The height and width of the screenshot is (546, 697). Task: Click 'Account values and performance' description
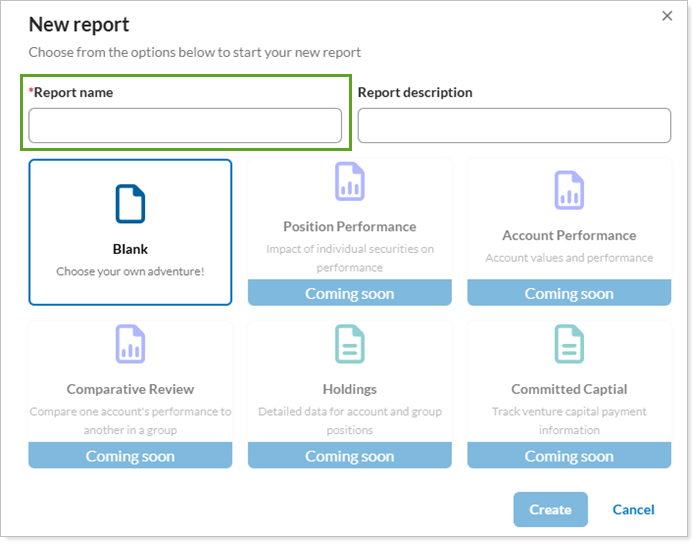click(569, 258)
